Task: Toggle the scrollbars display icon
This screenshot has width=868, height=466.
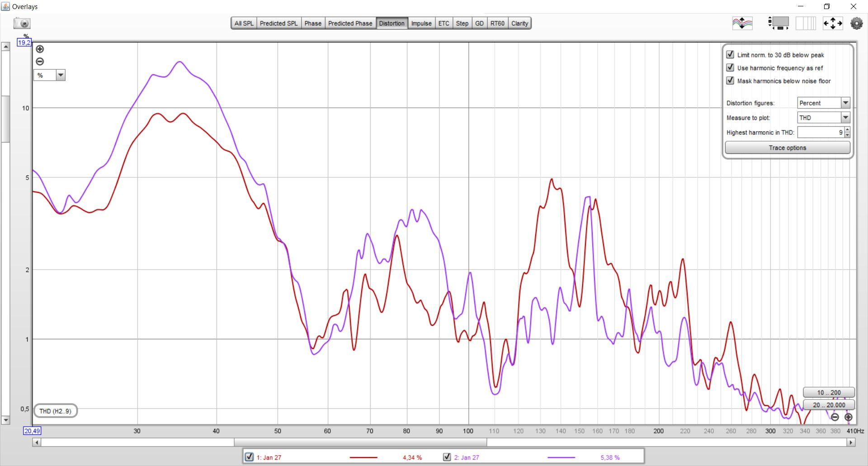Action: 778,23
